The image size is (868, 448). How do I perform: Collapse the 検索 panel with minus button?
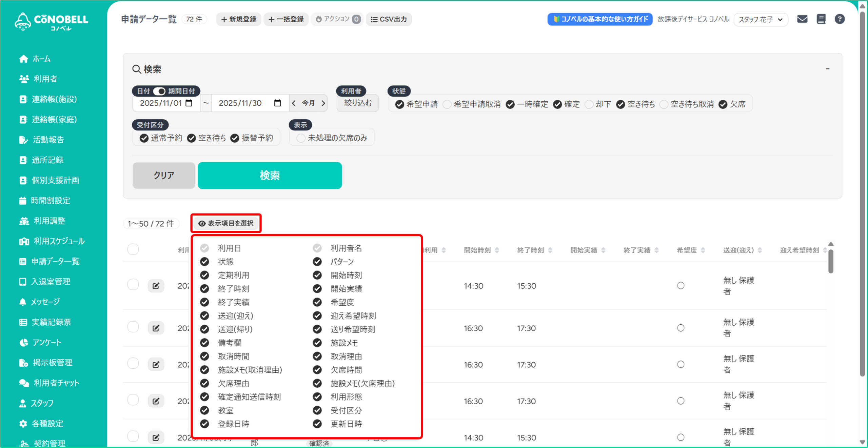[x=827, y=69]
